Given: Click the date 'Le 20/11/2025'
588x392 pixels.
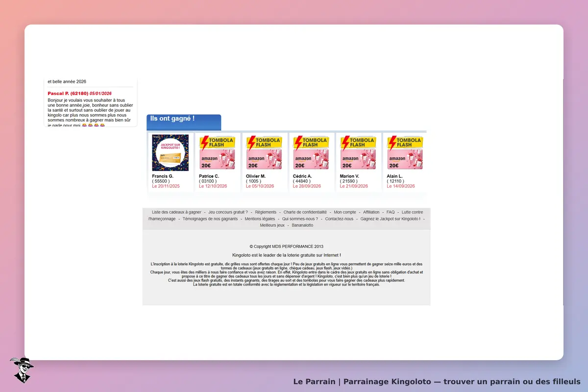Looking at the screenshot, I should [x=166, y=186].
